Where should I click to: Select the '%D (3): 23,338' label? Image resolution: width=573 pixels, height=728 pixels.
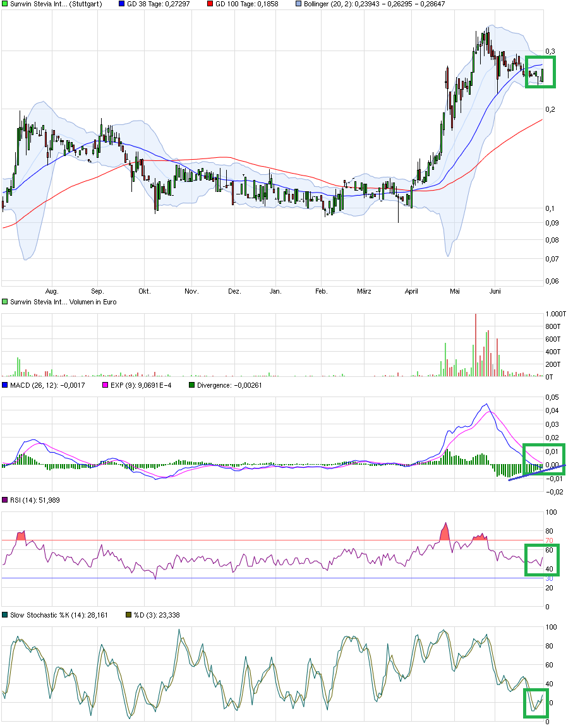tap(157, 615)
